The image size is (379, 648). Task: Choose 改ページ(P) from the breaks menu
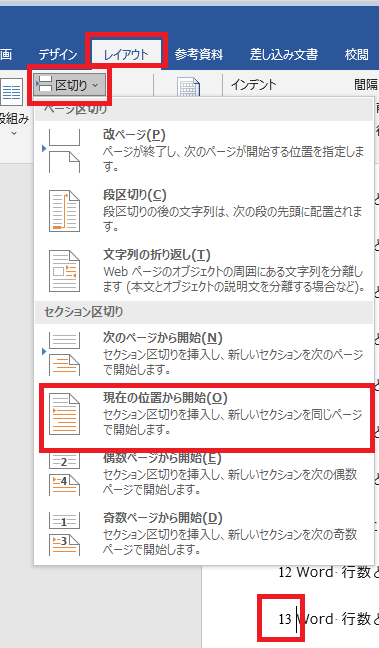pyautogui.click(x=204, y=151)
